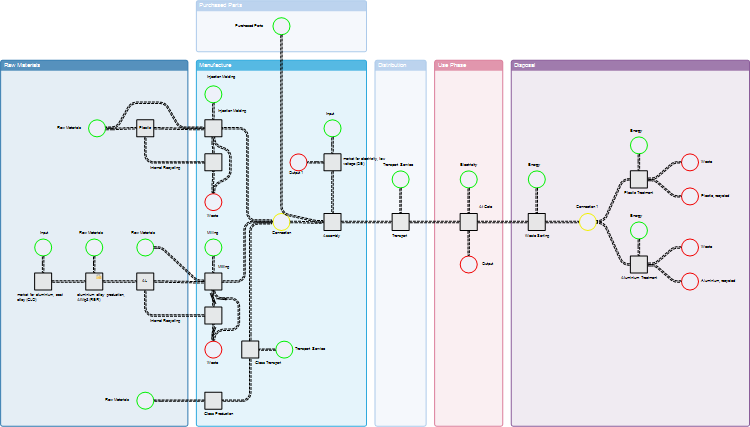Select the Injection Molding process square
The width and height of the screenshot is (750, 427).
coord(213,128)
